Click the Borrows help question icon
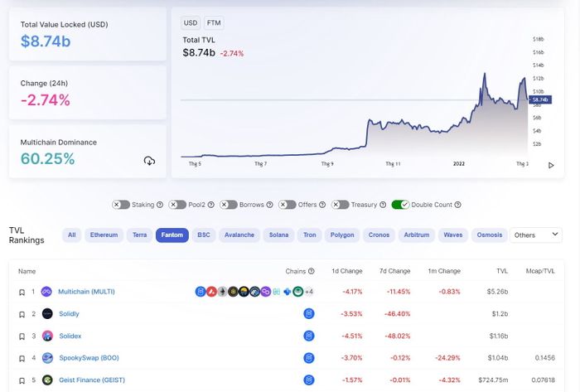The width and height of the screenshot is (580, 392). coord(269,205)
